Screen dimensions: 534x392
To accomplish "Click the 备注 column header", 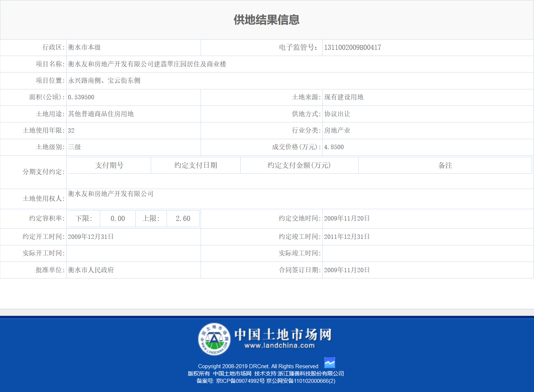I will (x=445, y=165).
